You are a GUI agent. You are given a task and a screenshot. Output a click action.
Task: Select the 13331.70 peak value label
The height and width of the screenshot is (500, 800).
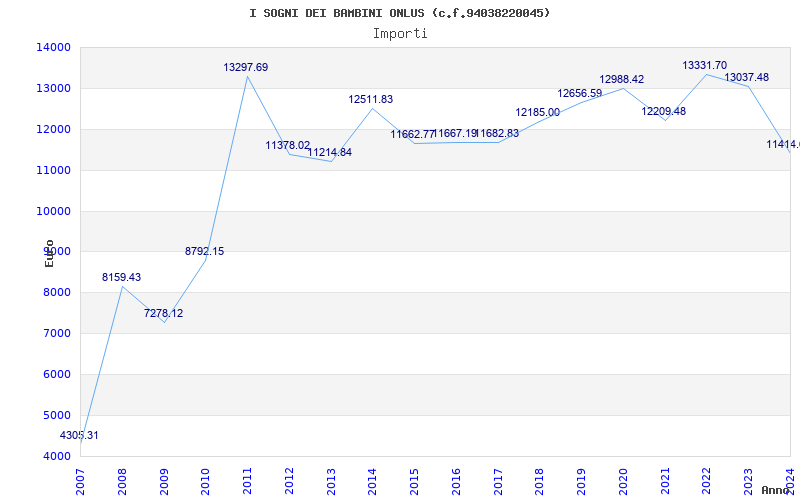(705, 65)
